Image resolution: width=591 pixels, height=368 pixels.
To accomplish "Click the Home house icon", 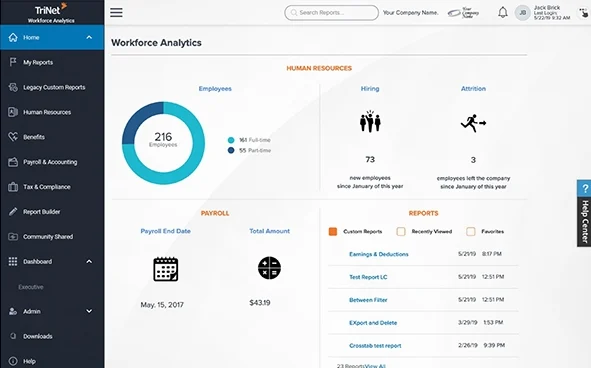I will point(13,37).
